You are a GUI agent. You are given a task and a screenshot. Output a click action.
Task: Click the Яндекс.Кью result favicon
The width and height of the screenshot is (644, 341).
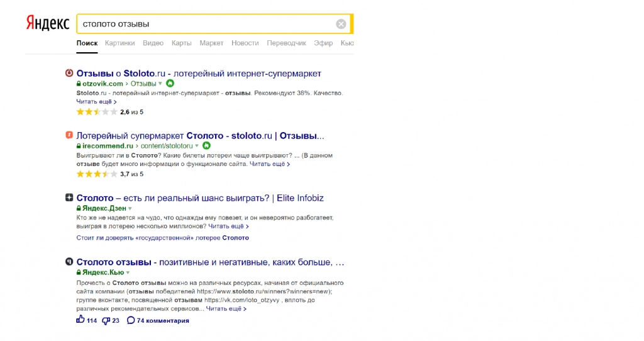(69, 262)
